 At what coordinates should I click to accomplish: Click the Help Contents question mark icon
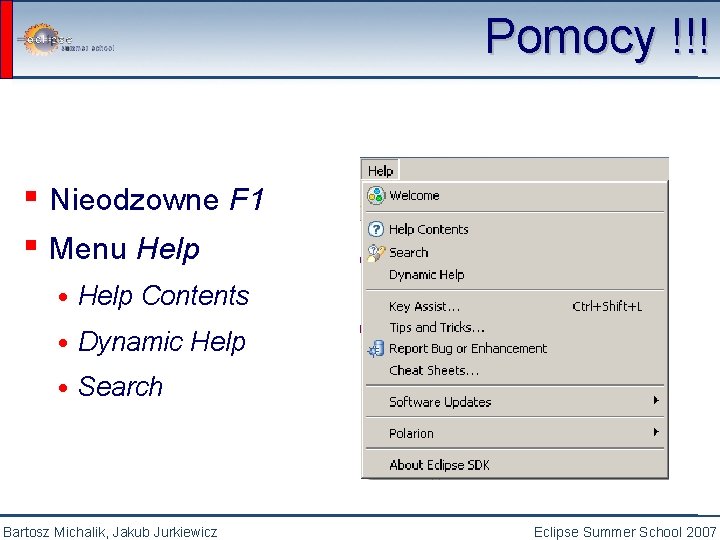click(376, 229)
